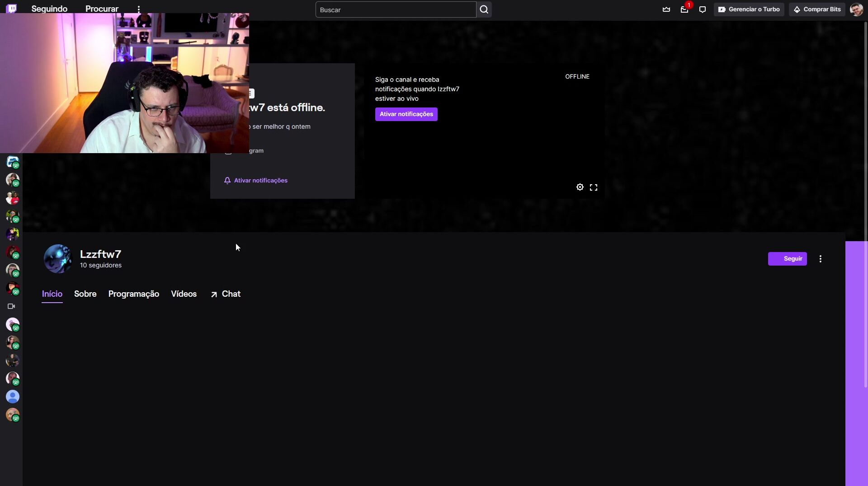Open sidebar channel with default blue silhouette avatar
868x486 pixels.
[13, 397]
